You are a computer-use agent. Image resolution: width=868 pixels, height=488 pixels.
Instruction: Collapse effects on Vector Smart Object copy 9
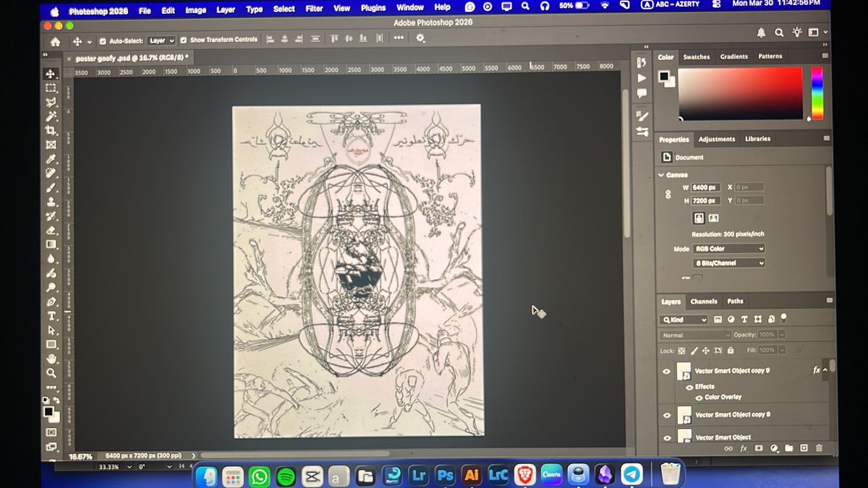tap(825, 370)
